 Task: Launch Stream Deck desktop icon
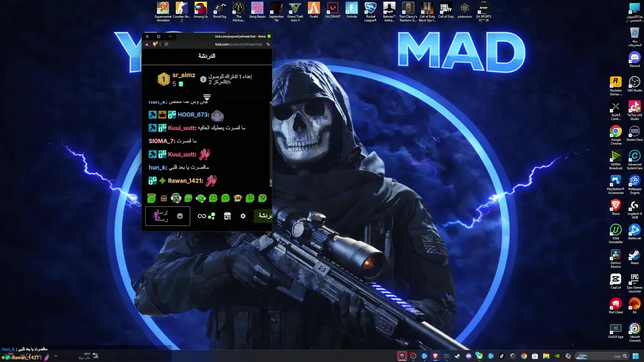(x=634, y=134)
